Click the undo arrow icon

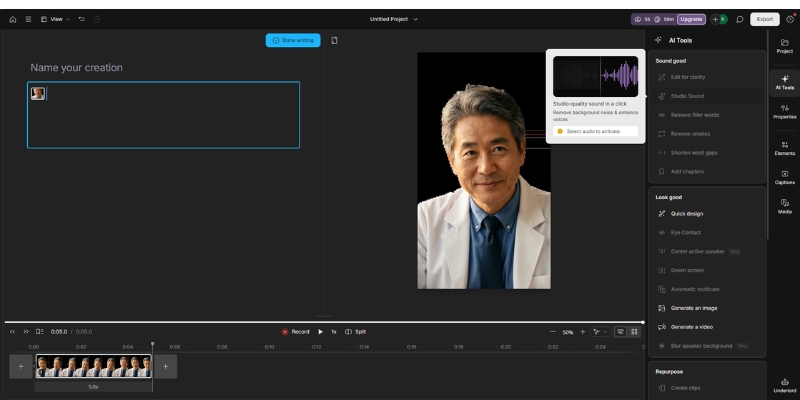81,19
